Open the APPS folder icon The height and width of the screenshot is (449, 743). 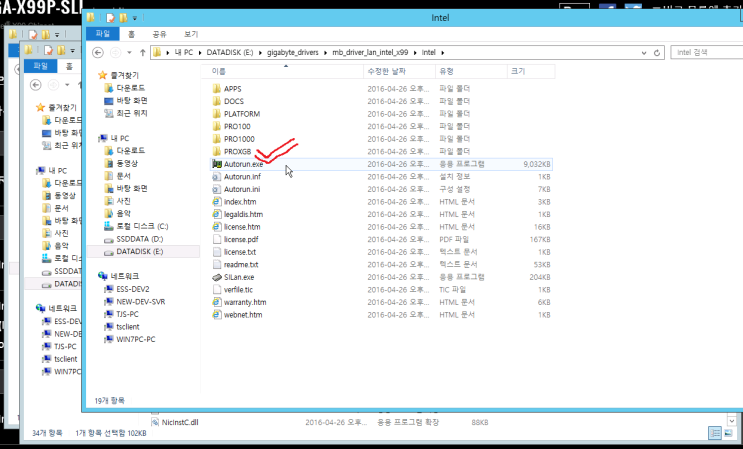point(217,89)
